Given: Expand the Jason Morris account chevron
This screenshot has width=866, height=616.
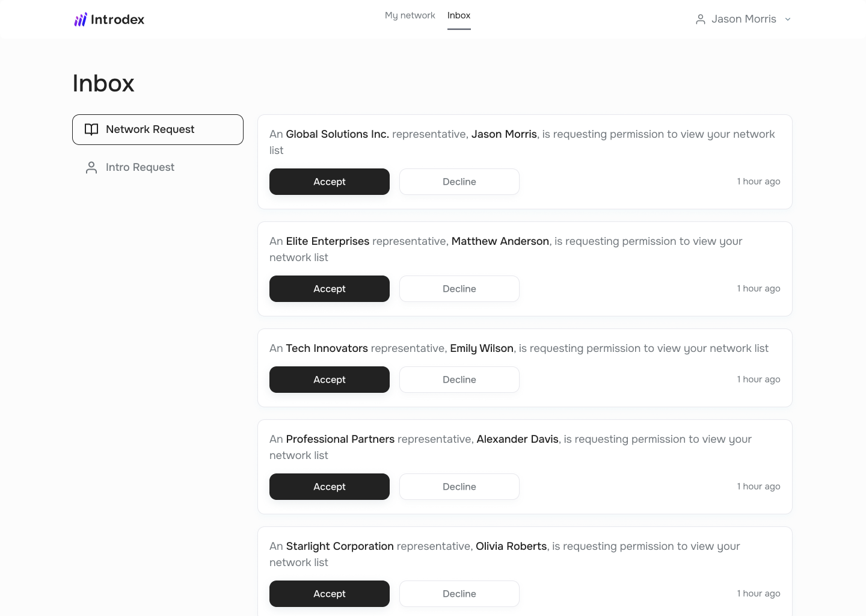Looking at the screenshot, I should pyautogui.click(x=788, y=19).
